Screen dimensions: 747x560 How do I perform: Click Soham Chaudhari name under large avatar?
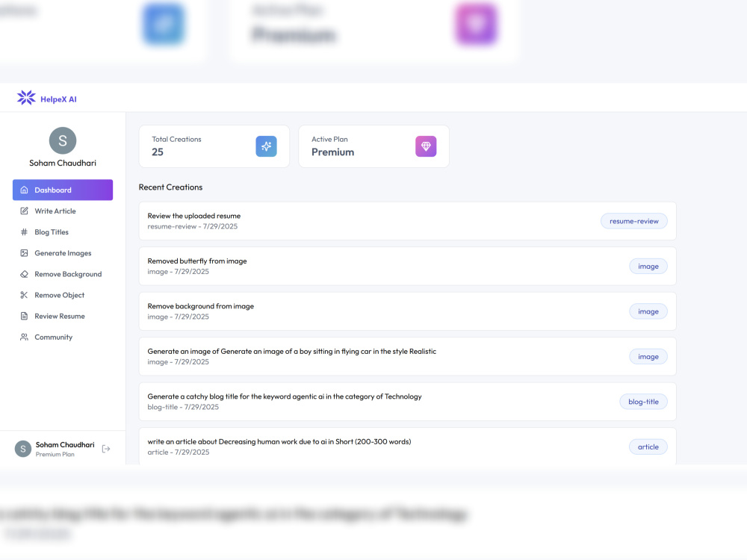point(63,163)
